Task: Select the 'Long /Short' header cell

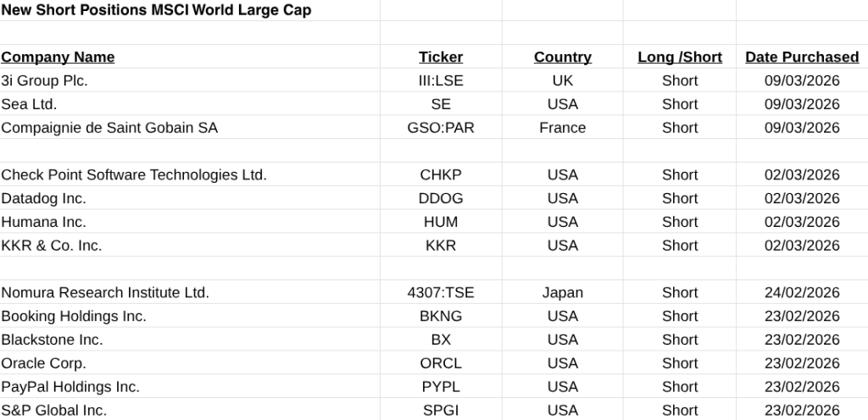Action: coord(680,57)
